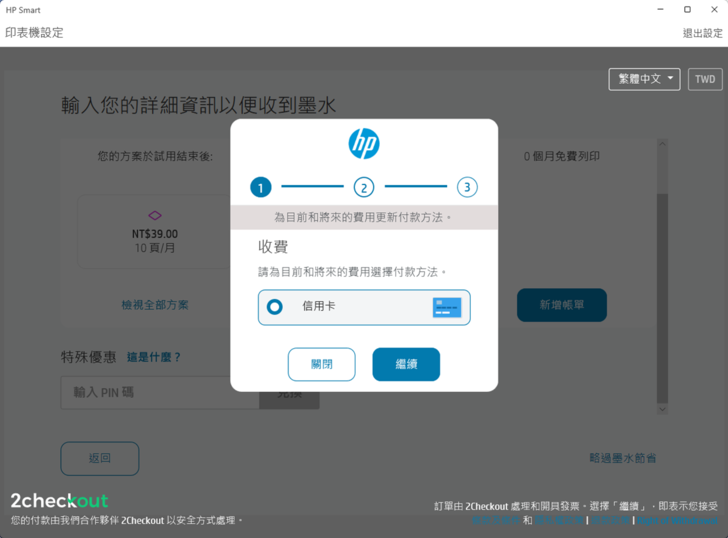Click step 1 circle in progress indicator

point(261,187)
